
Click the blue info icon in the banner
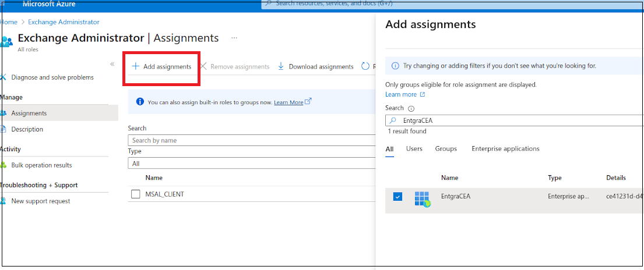140,102
